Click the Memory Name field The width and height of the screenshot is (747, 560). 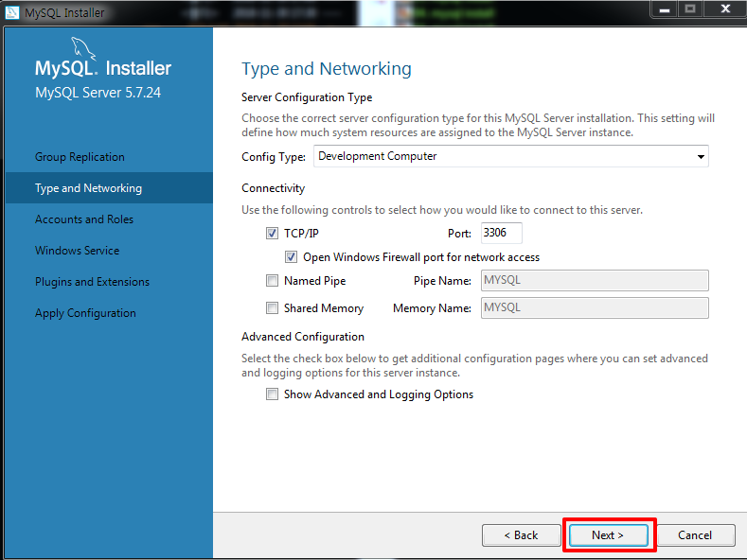pos(595,308)
